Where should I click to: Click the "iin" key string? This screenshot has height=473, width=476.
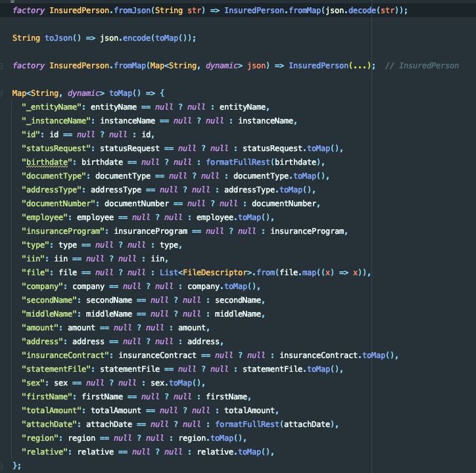[33, 258]
